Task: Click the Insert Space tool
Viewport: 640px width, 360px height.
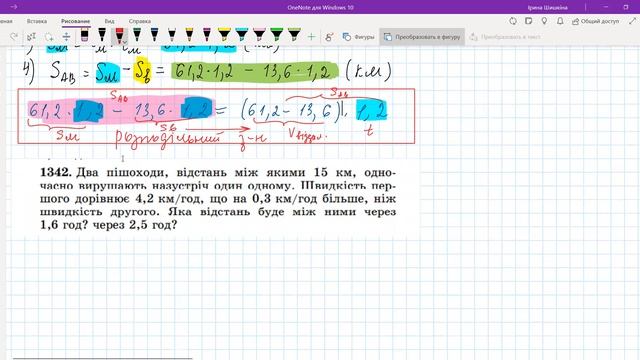Action: click(66, 37)
